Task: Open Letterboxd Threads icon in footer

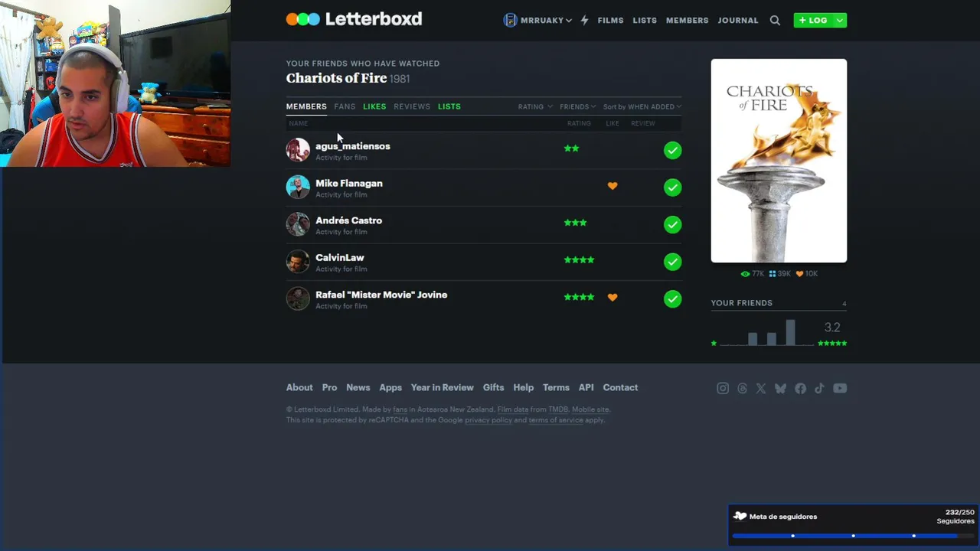Action: (742, 388)
